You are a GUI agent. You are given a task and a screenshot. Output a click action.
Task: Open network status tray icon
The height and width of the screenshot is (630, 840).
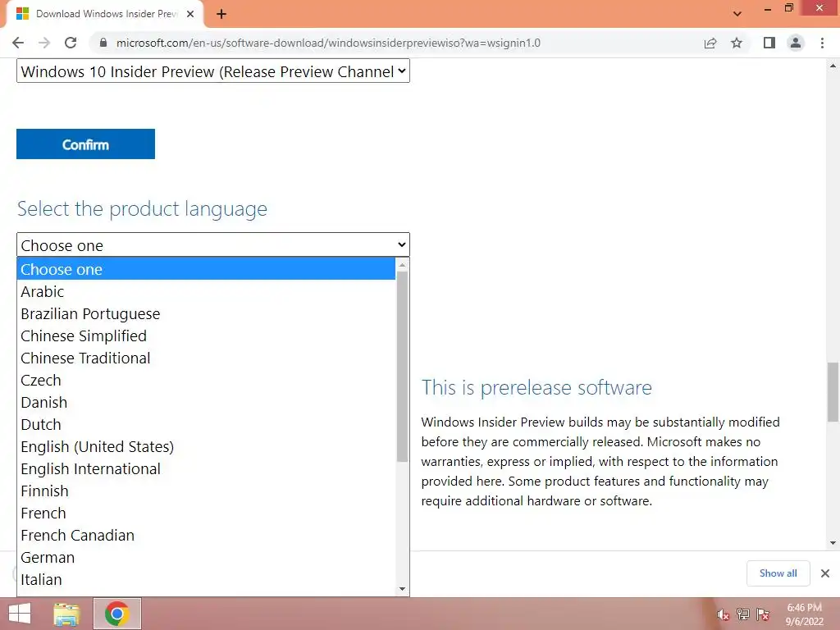point(742,614)
